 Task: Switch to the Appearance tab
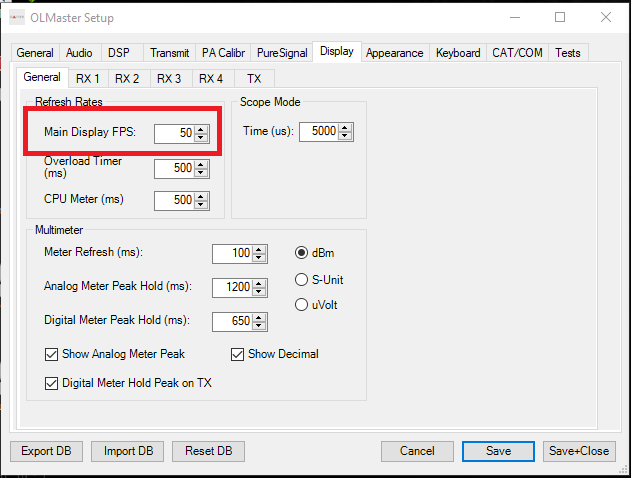[395, 53]
